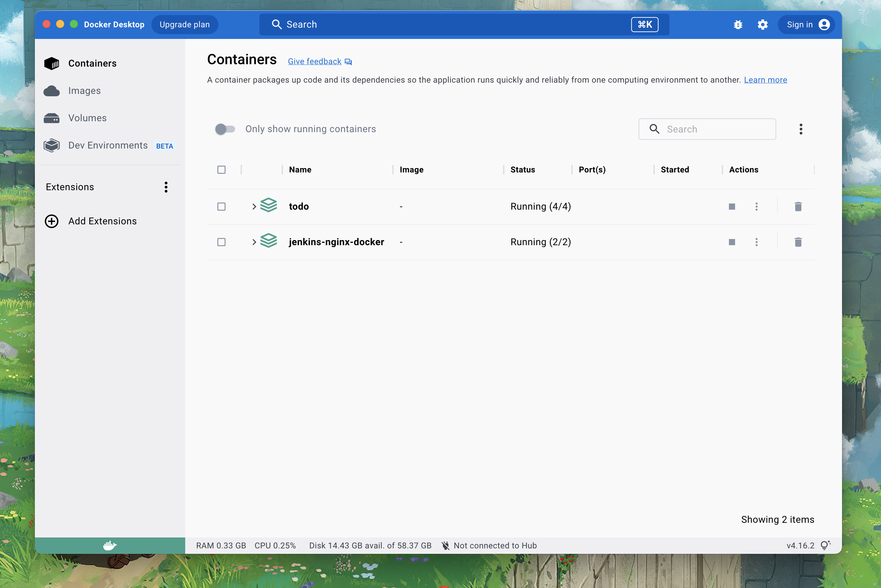
Task: Click the lightbulb tips icon in status bar
Action: click(x=825, y=546)
